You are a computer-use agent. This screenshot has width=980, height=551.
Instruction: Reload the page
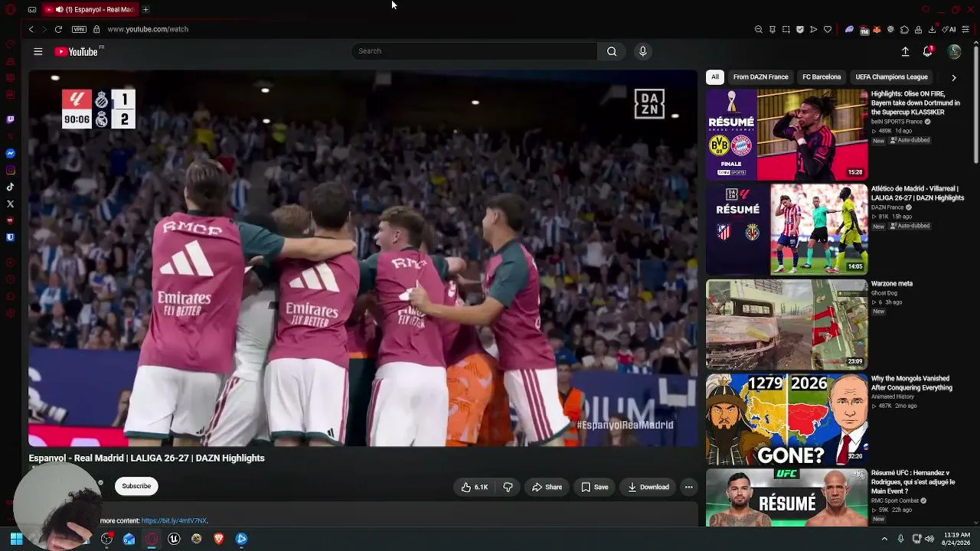[x=58, y=29]
